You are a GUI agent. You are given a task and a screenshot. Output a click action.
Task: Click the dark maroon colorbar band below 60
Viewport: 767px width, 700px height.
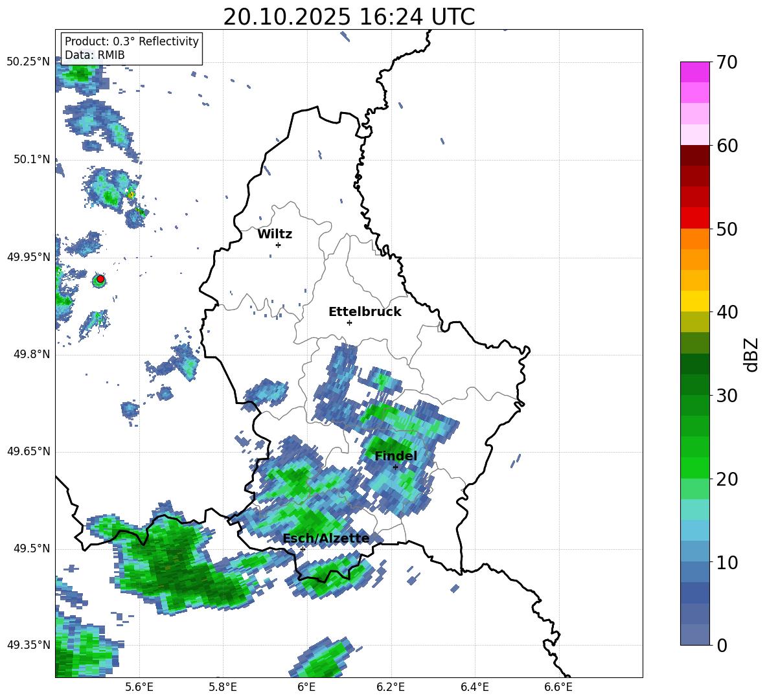pyautogui.click(x=695, y=155)
